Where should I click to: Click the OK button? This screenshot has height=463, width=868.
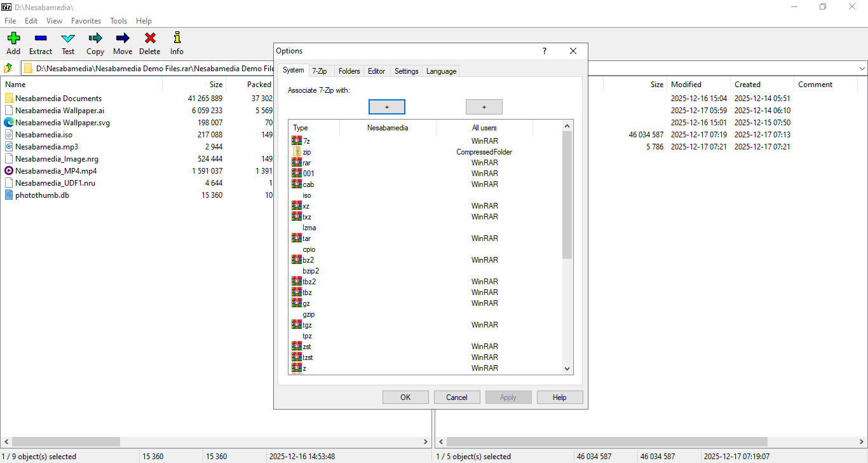tap(405, 397)
